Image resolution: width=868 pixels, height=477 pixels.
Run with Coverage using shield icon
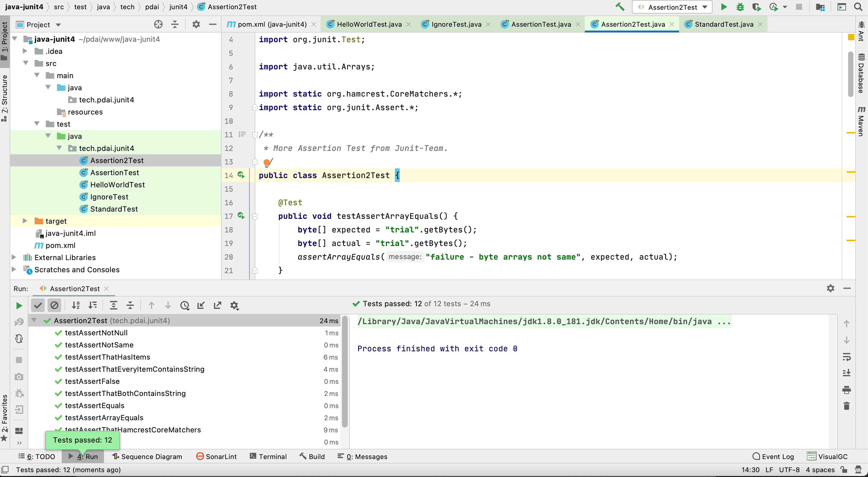[x=757, y=7]
